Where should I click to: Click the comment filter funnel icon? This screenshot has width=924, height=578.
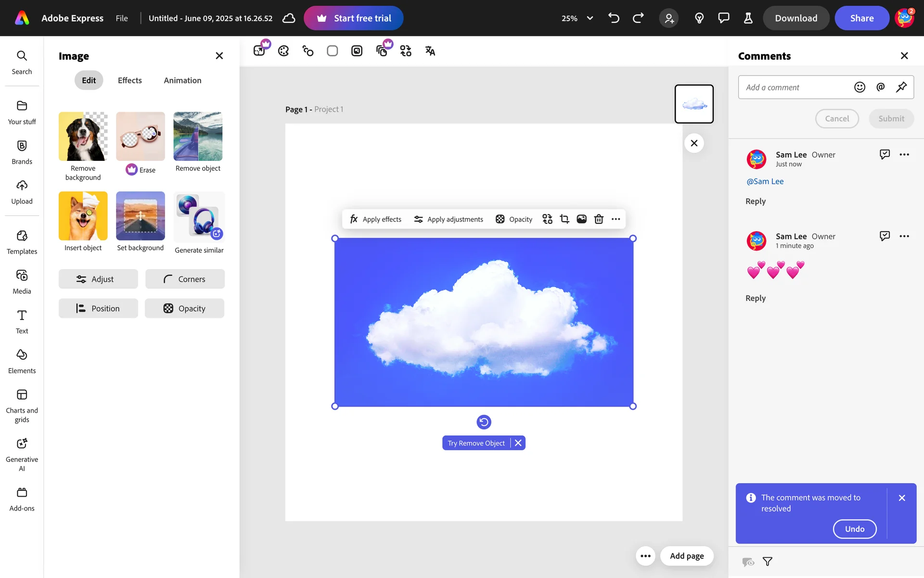[768, 562]
